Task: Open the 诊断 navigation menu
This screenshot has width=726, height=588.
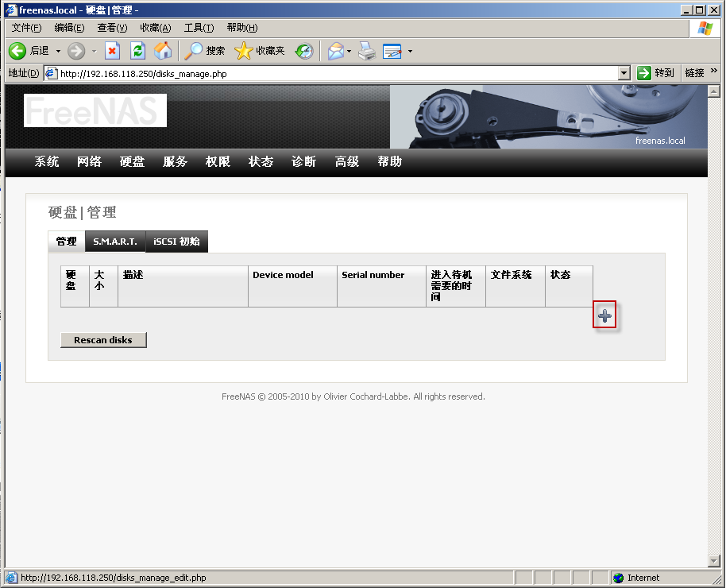Action: [x=303, y=162]
